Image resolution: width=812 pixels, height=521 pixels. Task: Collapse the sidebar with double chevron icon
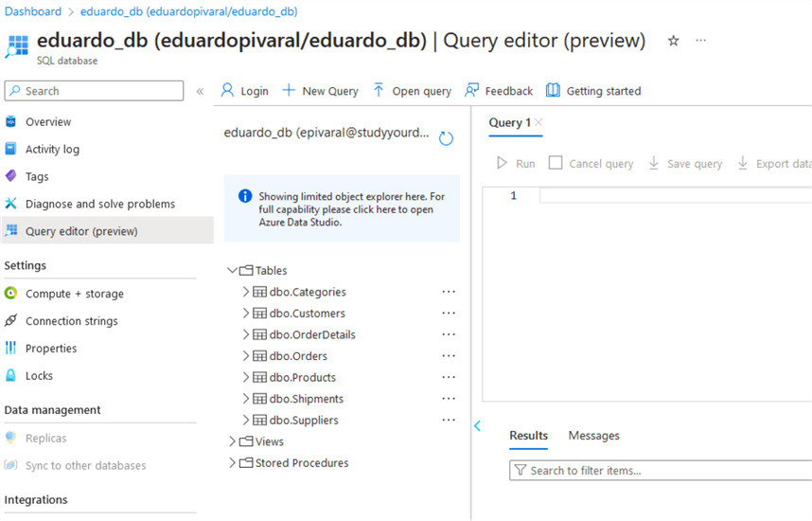click(200, 92)
